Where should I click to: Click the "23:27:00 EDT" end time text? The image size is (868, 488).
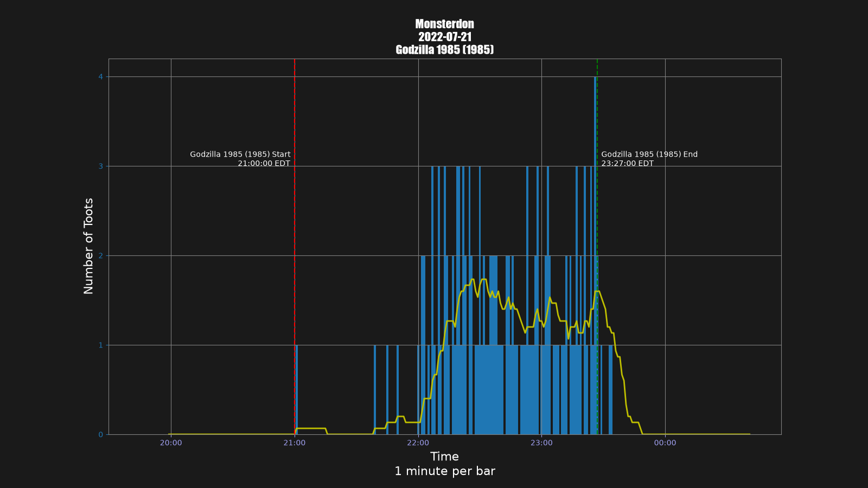[x=628, y=164]
